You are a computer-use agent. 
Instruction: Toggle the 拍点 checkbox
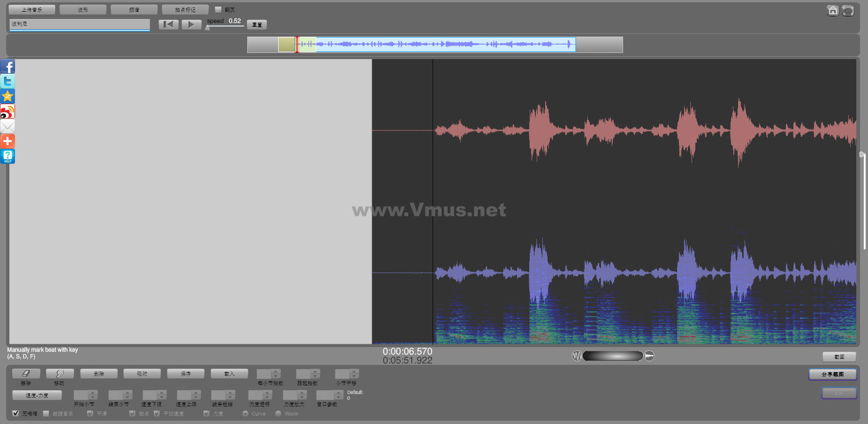(132, 413)
